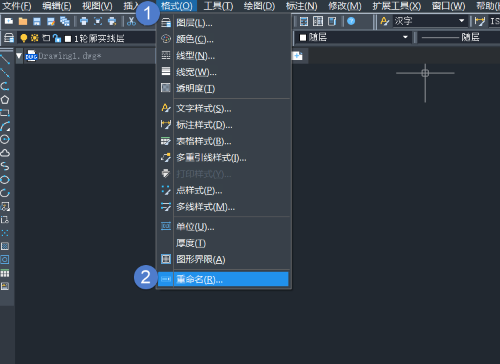Click the text style manager icon
The image size is (500, 364).
click(x=384, y=21)
